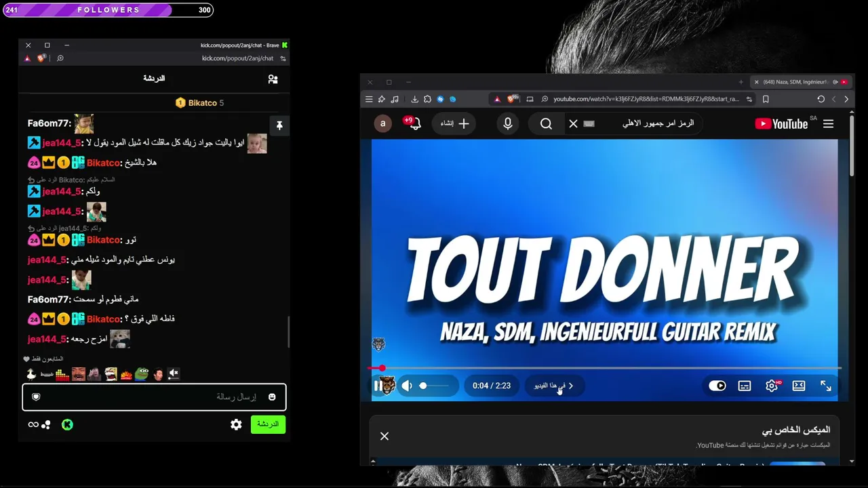Open YouTube player settings gear
This screenshot has height=488, width=868.
[772, 386]
